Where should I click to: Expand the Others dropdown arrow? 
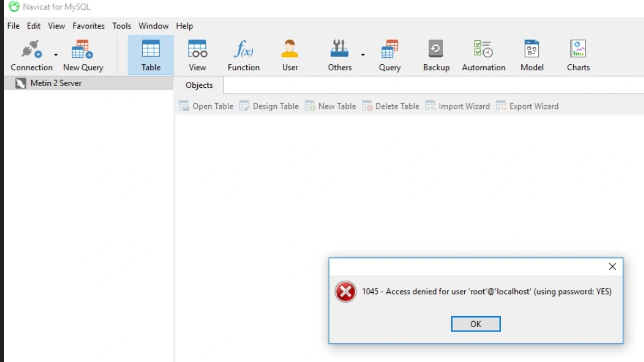click(x=363, y=55)
